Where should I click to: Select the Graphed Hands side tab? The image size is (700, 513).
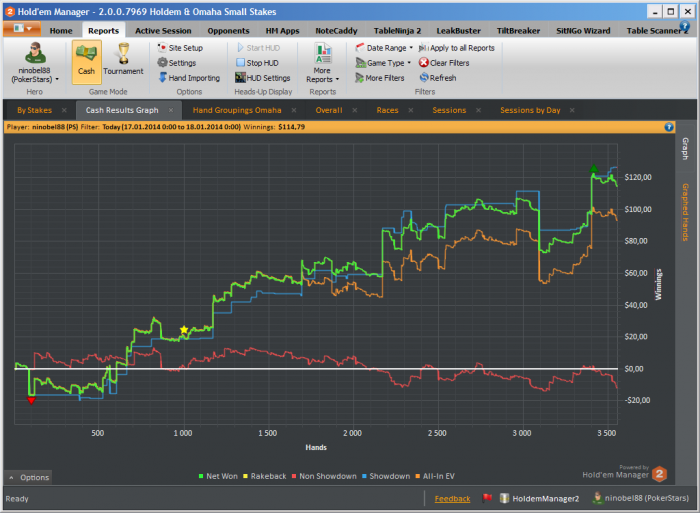tap(685, 212)
